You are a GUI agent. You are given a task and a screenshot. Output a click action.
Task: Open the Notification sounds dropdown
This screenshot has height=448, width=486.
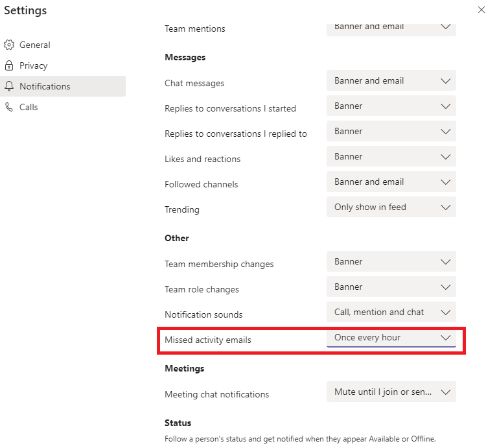(391, 312)
